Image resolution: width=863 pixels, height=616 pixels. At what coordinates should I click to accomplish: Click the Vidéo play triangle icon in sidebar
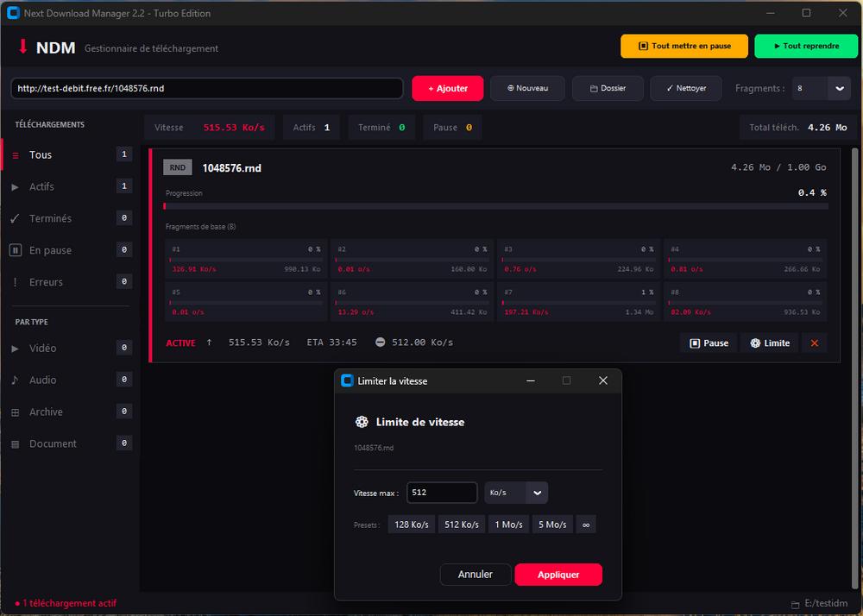point(16,349)
